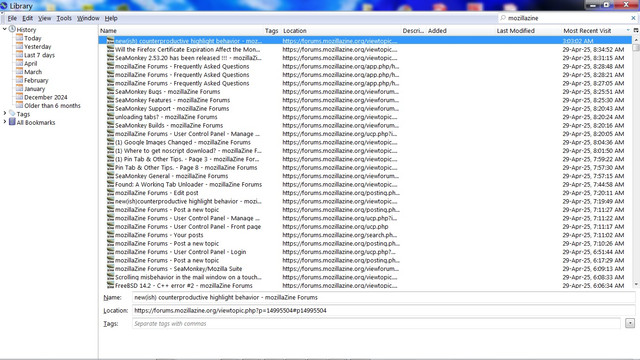Open the View menu
Viewport: 640px width, 360px height.
44,18
